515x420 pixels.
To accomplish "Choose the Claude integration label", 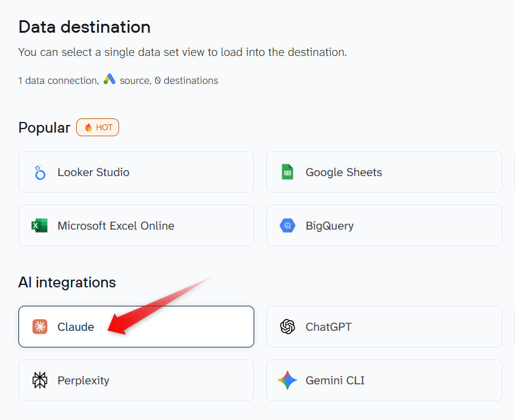I will pyautogui.click(x=76, y=327).
